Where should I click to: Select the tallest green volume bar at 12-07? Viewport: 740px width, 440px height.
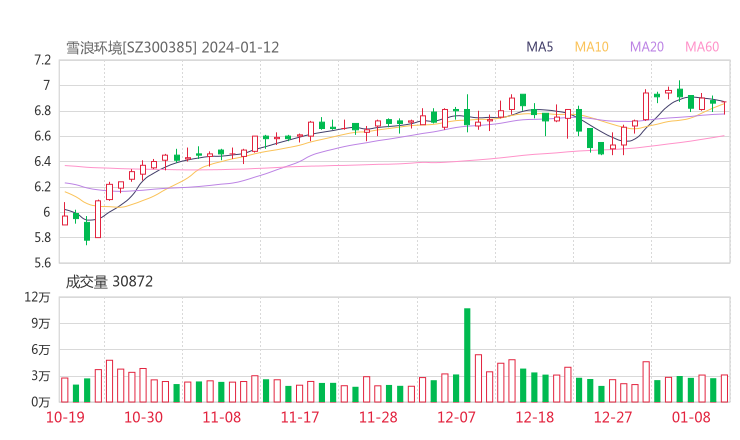[467, 355]
